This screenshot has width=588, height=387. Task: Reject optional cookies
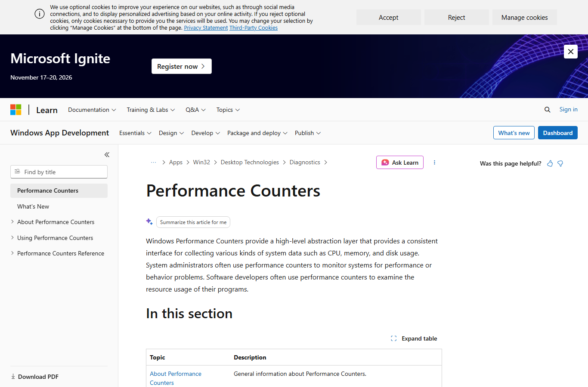[x=457, y=17]
